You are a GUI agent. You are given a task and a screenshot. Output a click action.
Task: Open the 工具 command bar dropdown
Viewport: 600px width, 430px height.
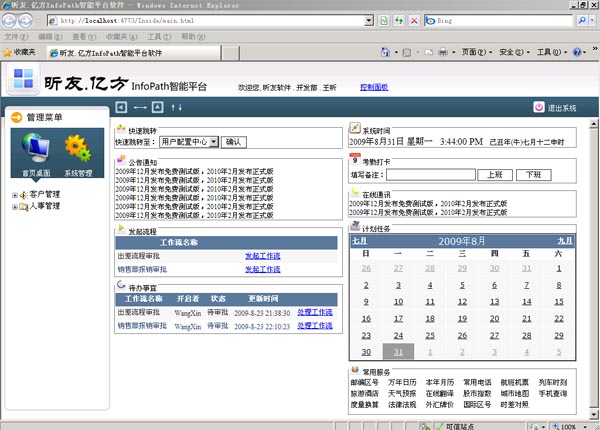pos(552,52)
